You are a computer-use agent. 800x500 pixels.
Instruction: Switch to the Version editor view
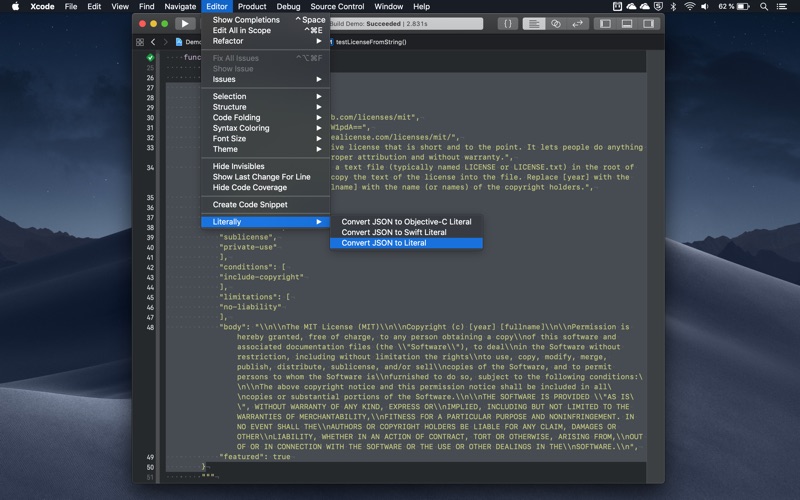click(x=578, y=23)
